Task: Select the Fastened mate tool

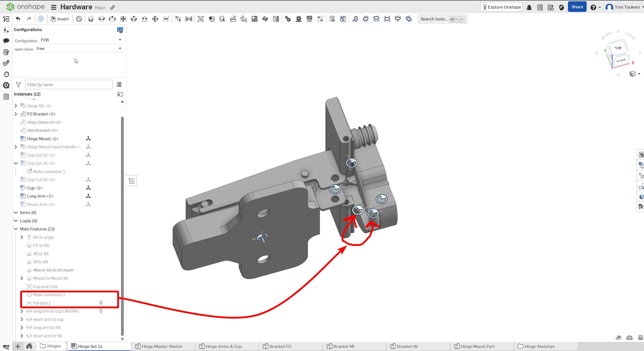Action: (91, 19)
